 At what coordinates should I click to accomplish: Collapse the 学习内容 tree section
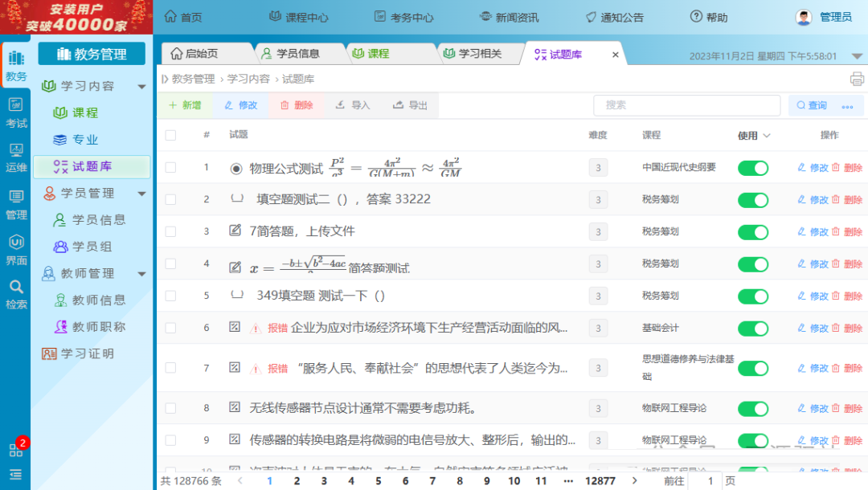point(142,86)
